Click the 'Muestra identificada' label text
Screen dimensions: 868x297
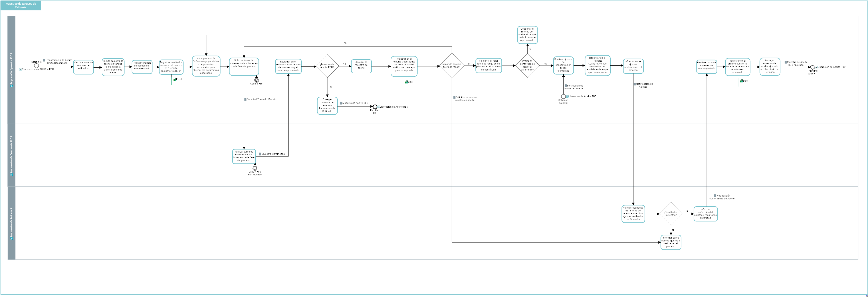click(x=273, y=154)
